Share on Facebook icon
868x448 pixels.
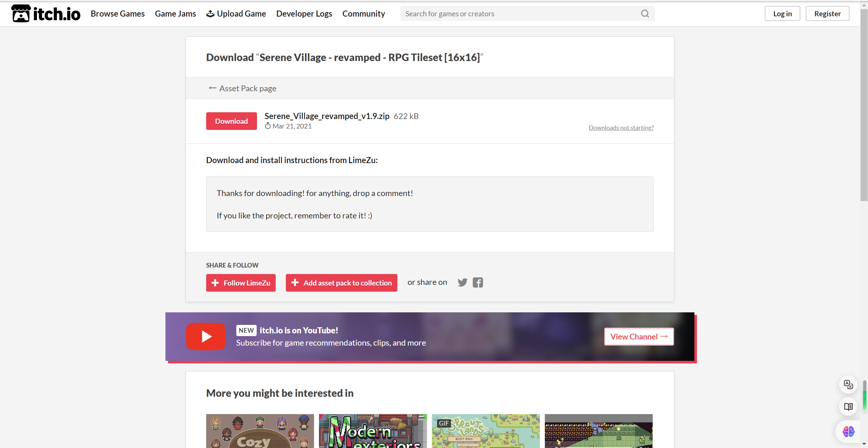click(x=478, y=282)
